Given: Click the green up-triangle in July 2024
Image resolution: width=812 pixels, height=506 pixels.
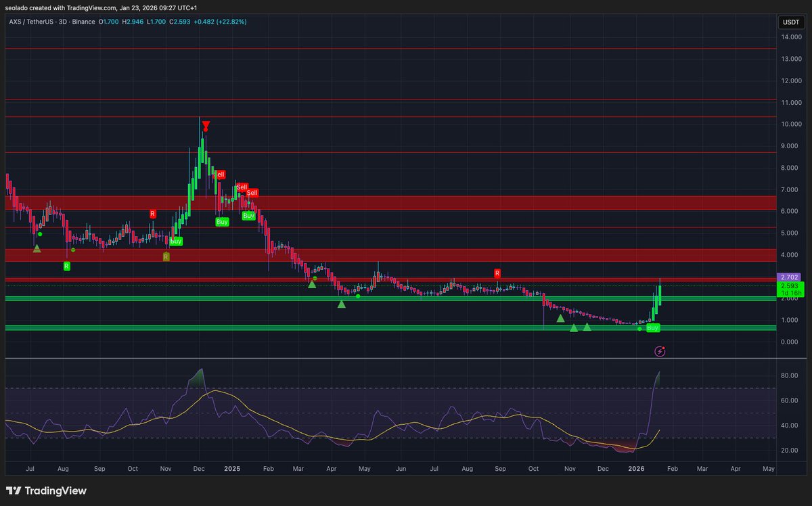Looking at the screenshot, I should point(37,249).
